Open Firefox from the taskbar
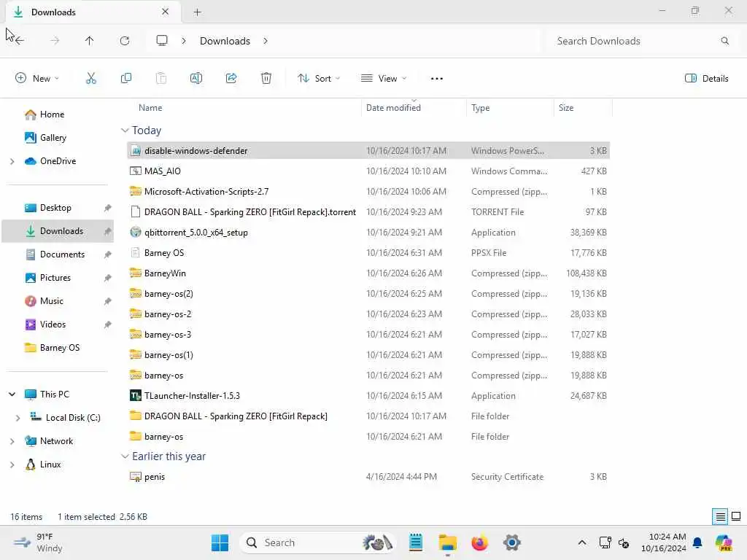The image size is (747, 560). point(480,542)
